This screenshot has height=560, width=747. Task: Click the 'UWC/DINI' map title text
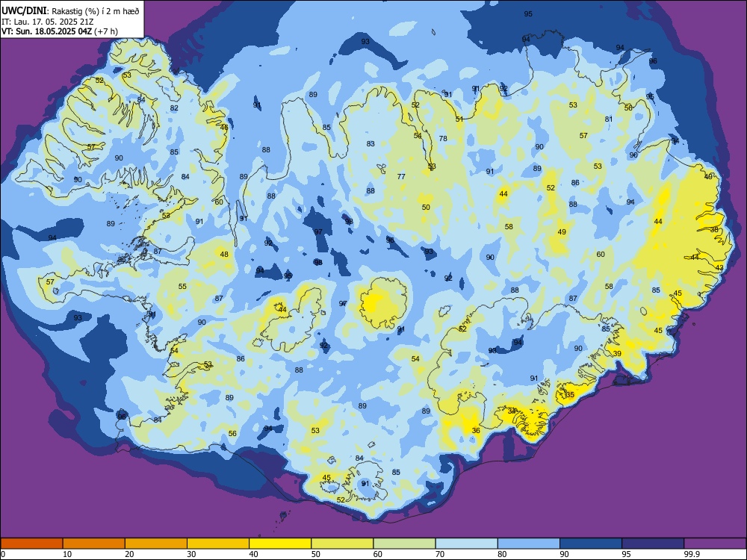(x=25, y=11)
